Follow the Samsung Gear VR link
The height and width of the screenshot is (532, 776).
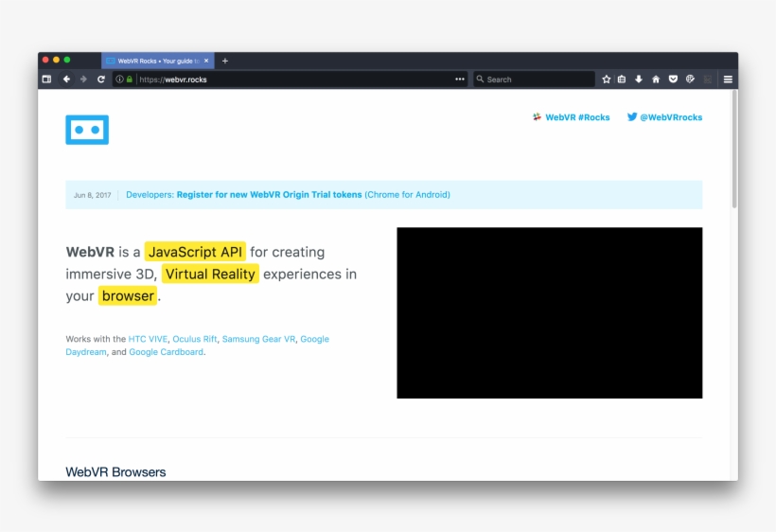tap(259, 339)
